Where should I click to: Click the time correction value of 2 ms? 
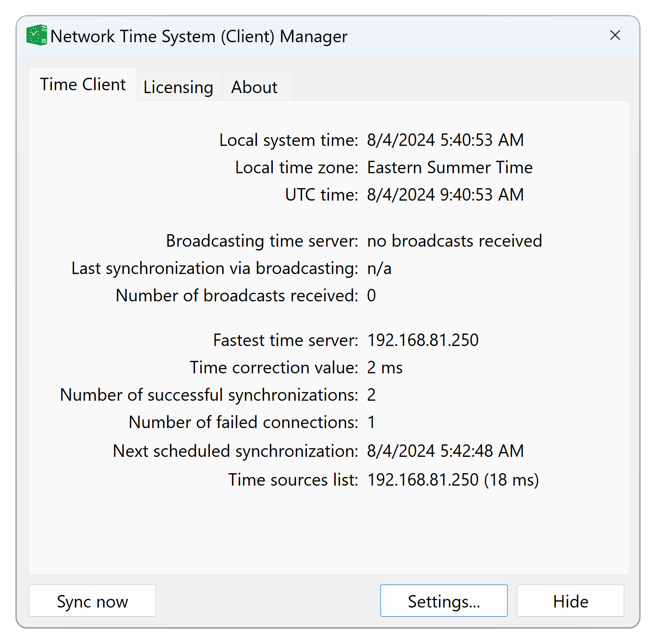click(x=384, y=367)
